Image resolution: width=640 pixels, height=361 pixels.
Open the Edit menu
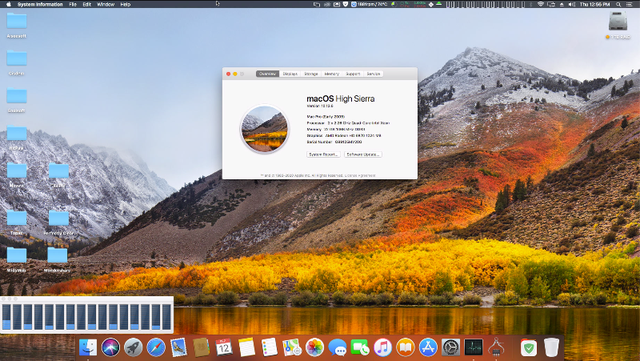[87, 4]
